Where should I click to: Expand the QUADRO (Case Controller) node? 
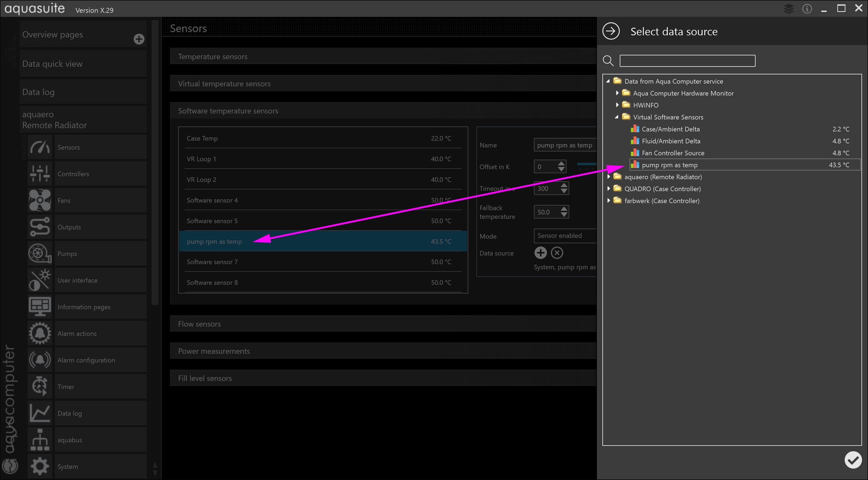(609, 189)
